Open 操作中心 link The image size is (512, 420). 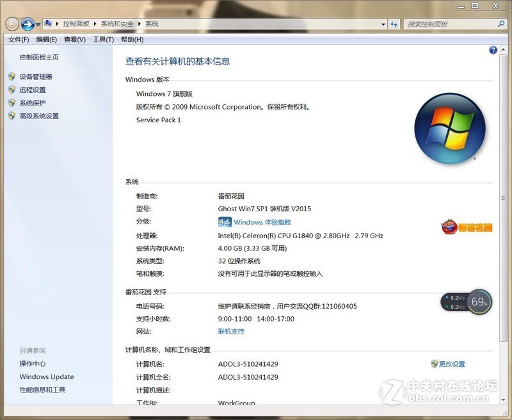(x=33, y=364)
